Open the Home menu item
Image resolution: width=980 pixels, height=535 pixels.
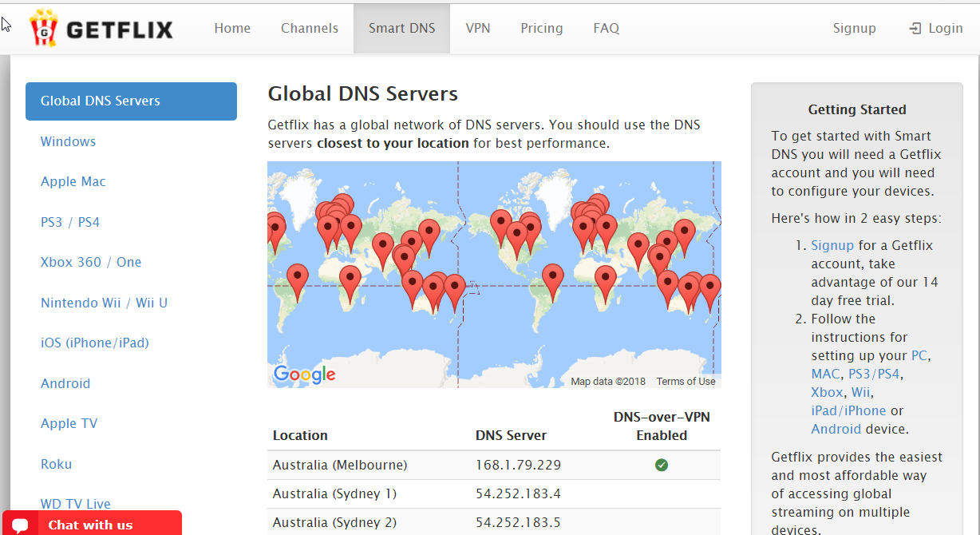[232, 28]
